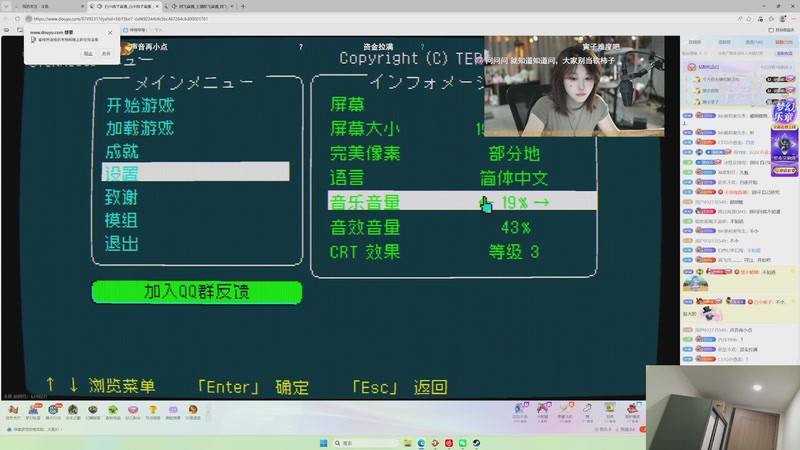Click the green 加入QQ群反馈 button
Viewport: 800px width, 450px height.
click(197, 292)
